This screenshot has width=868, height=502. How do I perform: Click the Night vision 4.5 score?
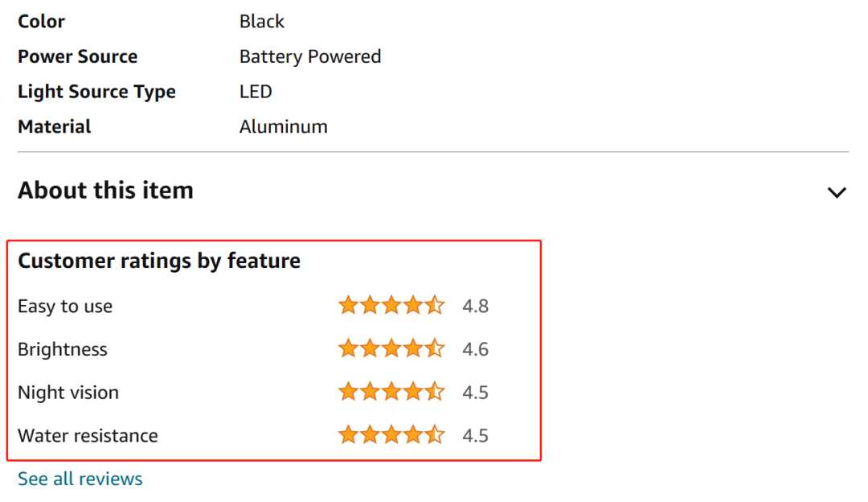tap(476, 393)
